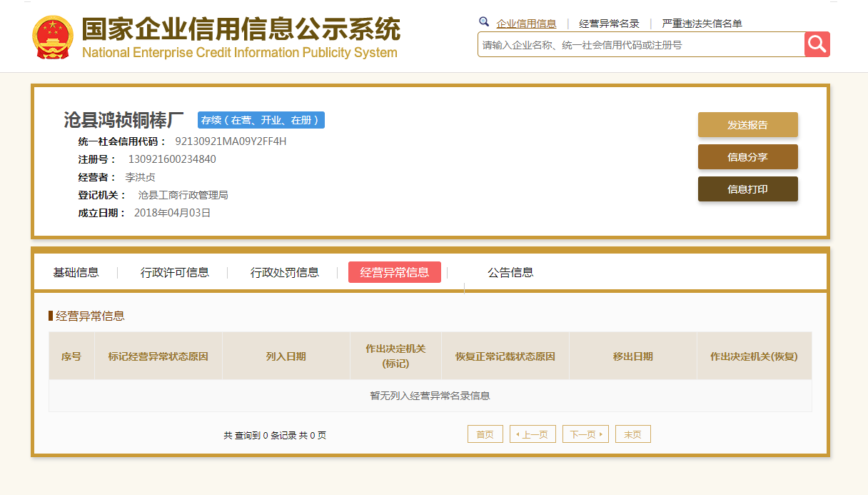Select the 经营异常名录 search category
868x495 pixels.
tap(609, 24)
